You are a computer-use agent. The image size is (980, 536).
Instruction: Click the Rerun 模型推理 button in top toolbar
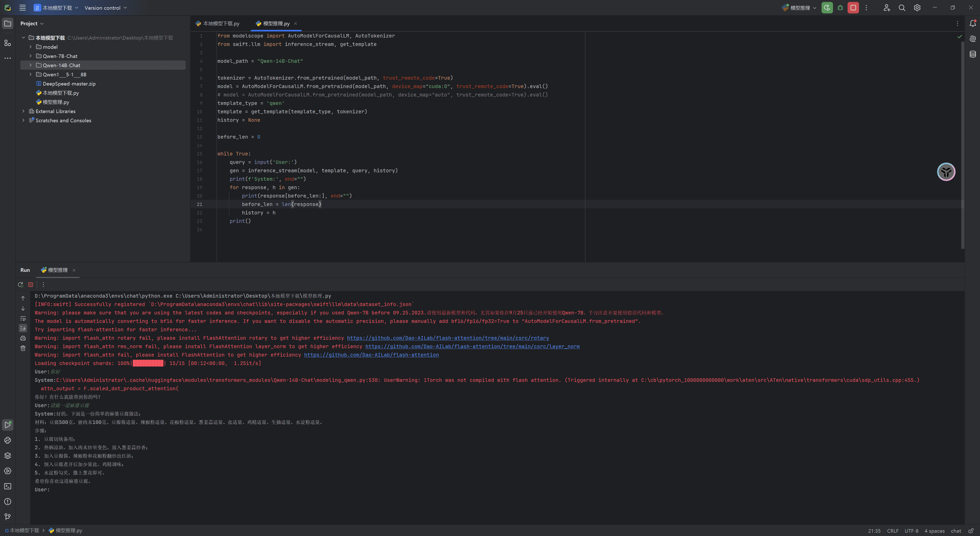[827, 8]
